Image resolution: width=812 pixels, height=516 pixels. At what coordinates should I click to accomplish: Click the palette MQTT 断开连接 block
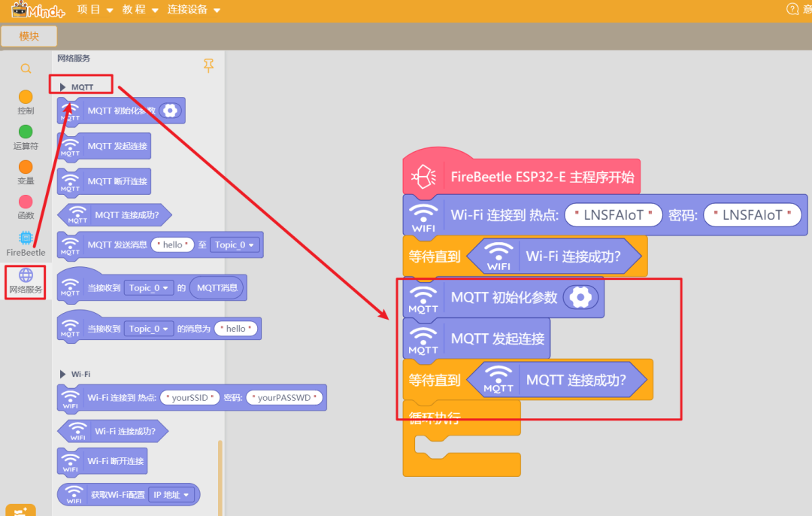[104, 182]
